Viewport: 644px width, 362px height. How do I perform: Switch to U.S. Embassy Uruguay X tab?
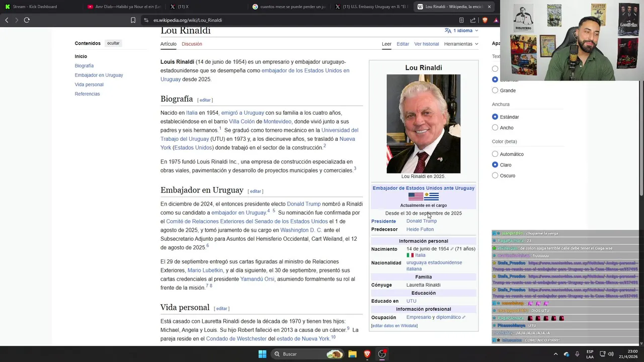tap(371, 7)
